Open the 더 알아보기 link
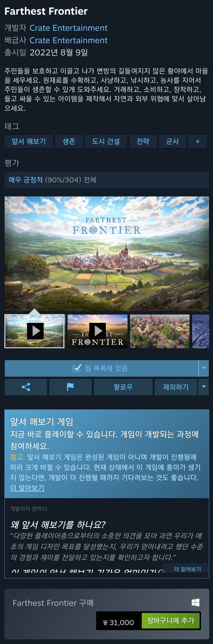This screenshot has height=644, width=213. pos(27,488)
